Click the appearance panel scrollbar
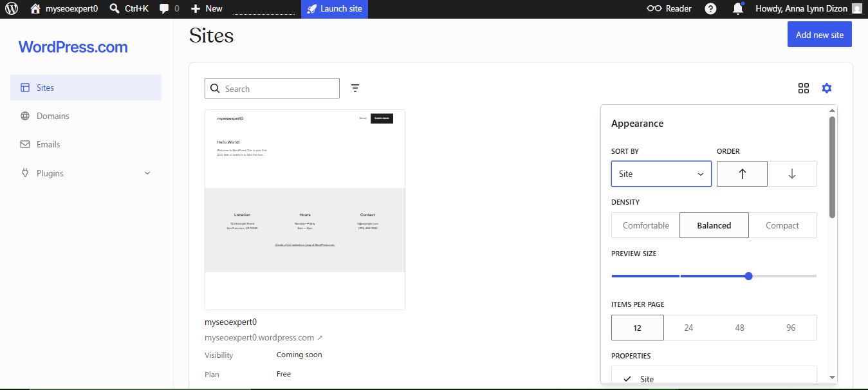The width and height of the screenshot is (868, 390). pyautogui.click(x=832, y=167)
